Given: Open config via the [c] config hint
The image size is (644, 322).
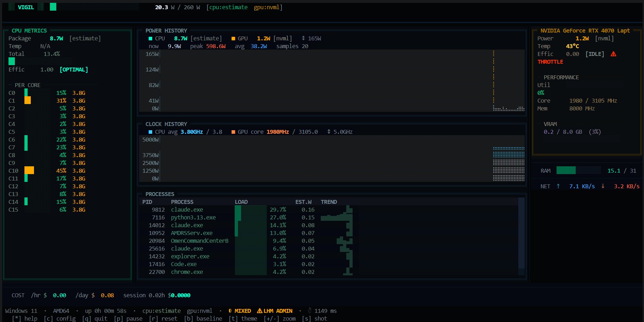Looking at the screenshot, I should click(59, 318).
